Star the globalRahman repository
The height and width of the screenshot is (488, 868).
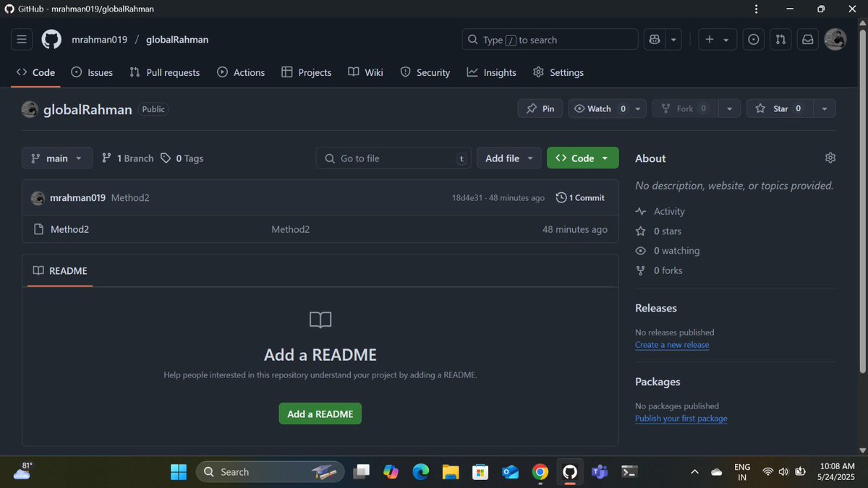click(x=780, y=108)
